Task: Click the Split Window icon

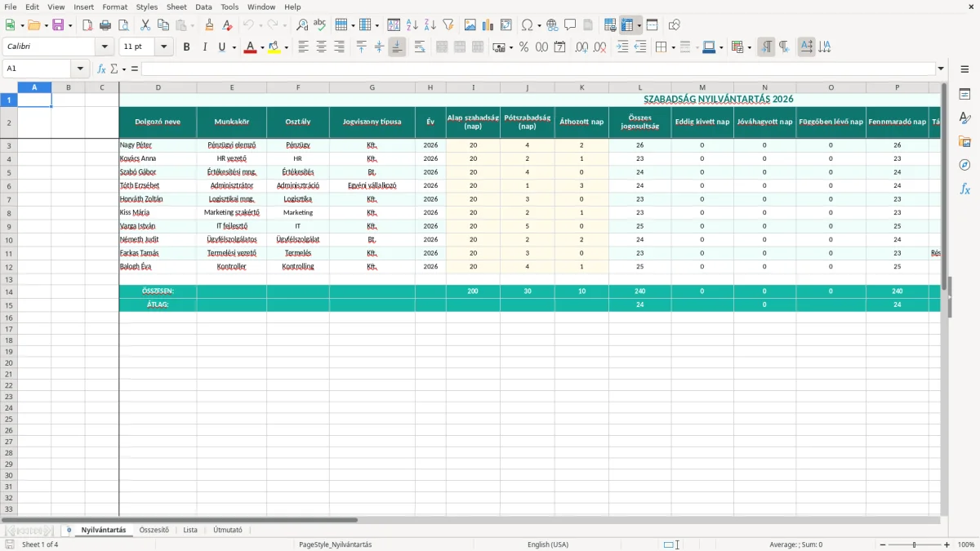Action: pos(653,25)
